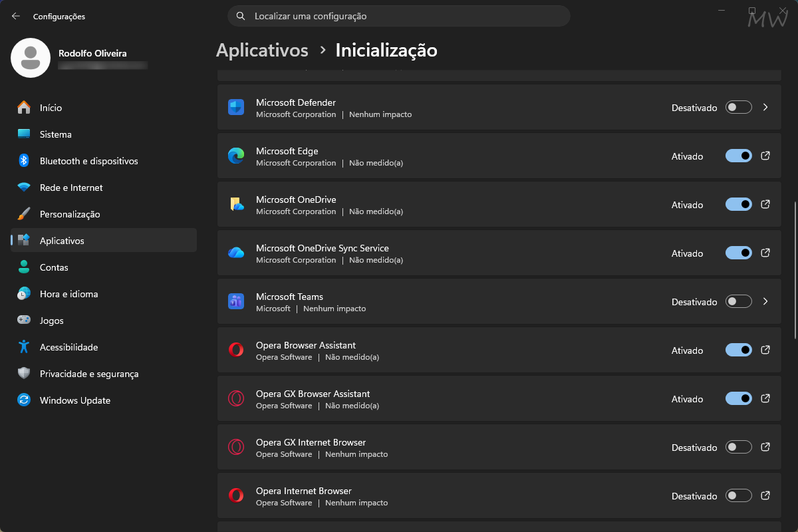798x532 pixels.
Task: Expand Microsoft Defender details chevron
Action: pos(765,107)
